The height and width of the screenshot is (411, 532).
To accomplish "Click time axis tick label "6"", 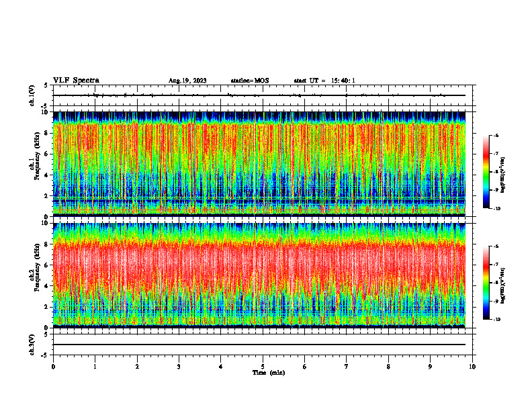I will (x=305, y=367).
